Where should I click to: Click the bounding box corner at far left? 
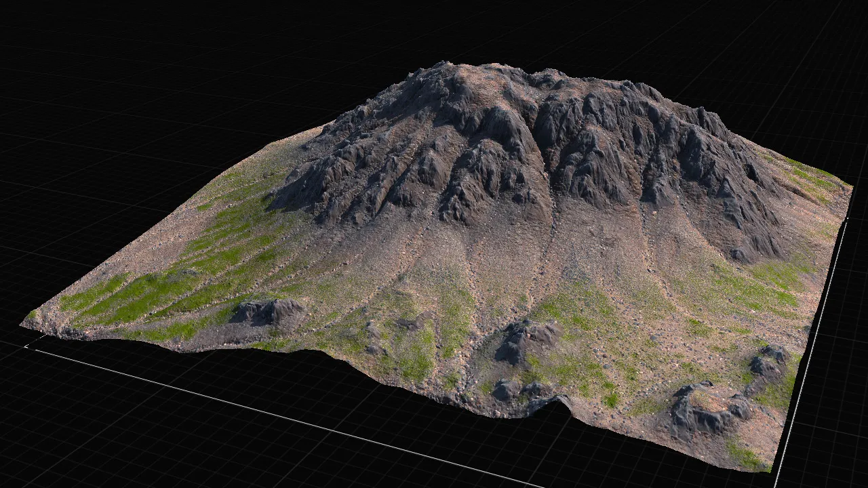pos(27,346)
